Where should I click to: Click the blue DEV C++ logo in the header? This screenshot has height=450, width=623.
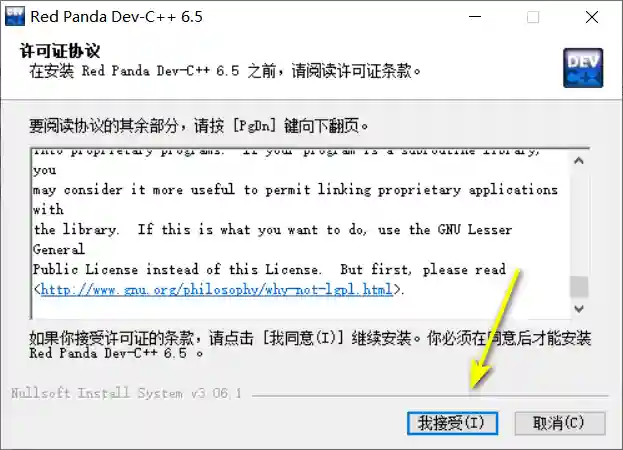tap(583, 68)
